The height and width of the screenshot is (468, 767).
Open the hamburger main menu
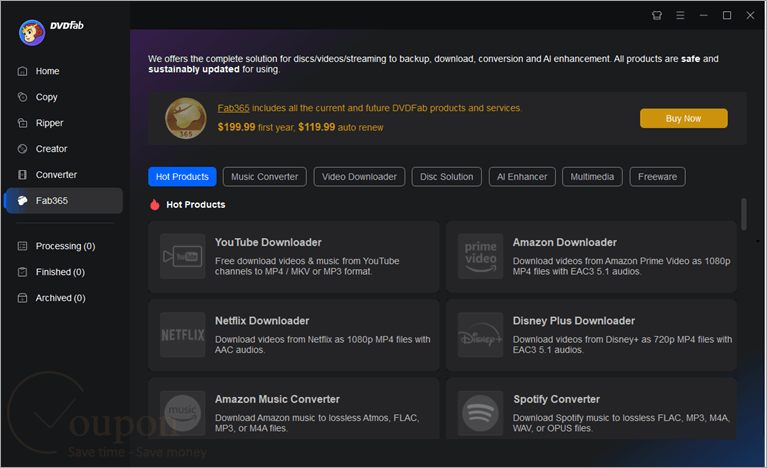(680, 16)
